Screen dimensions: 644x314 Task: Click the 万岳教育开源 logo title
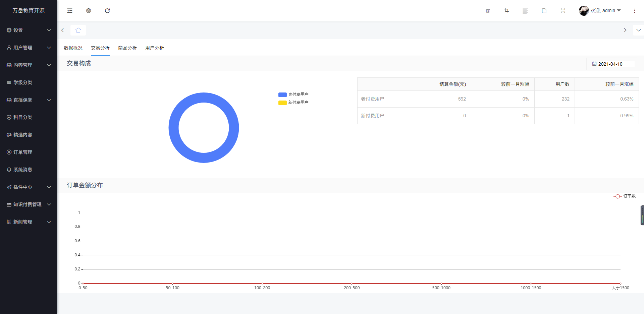point(29,11)
